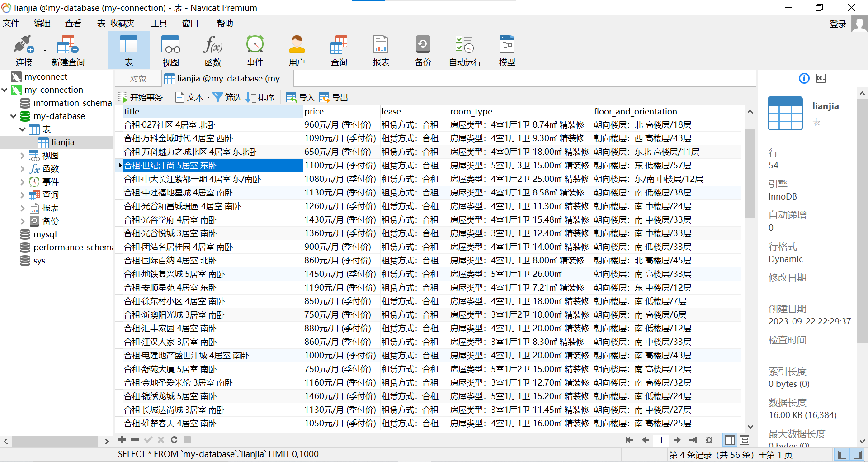Open the Automation (自动运行) toolbar icon
Viewport: 868px width, 462px height.
pos(465,50)
